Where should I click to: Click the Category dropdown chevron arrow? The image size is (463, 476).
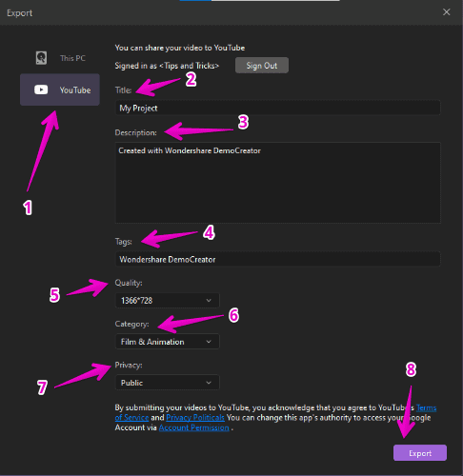(209, 342)
